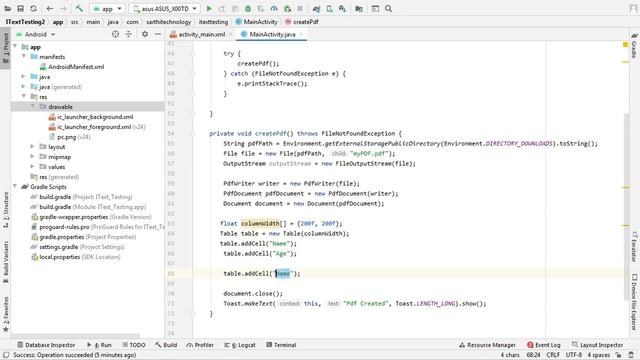The width and height of the screenshot is (640, 360).
Task: Toggle the Structure tool window side button
Action: click(6, 210)
